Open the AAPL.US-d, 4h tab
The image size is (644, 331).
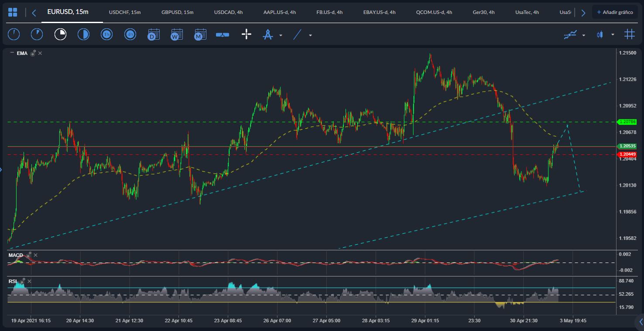(280, 12)
